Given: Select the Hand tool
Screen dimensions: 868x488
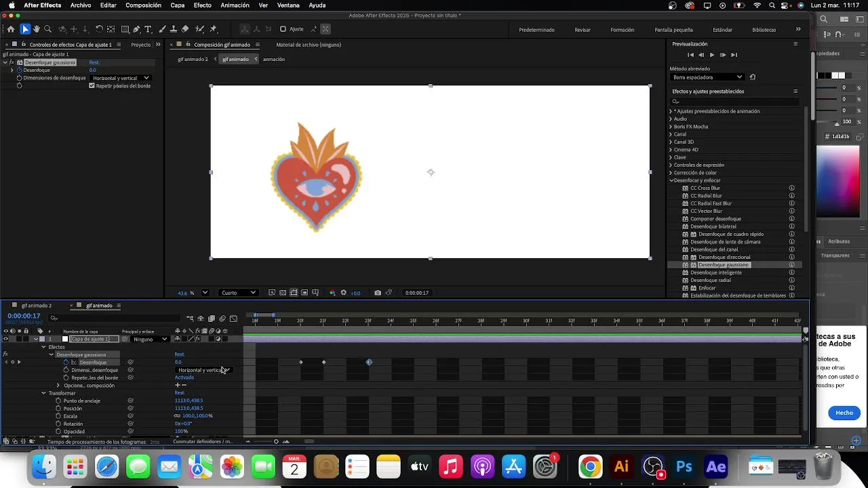Looking at the screenshot, I should pyautogui.click(x=37, y=29).
